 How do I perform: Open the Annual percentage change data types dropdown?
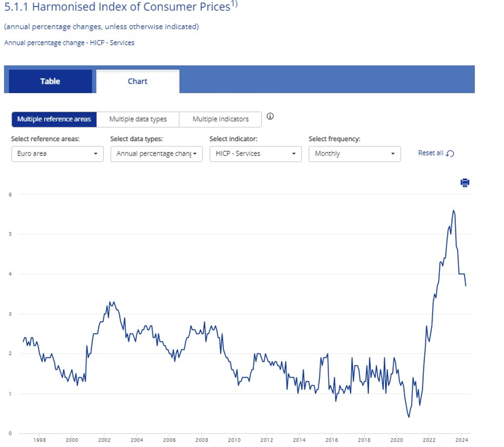157,154
